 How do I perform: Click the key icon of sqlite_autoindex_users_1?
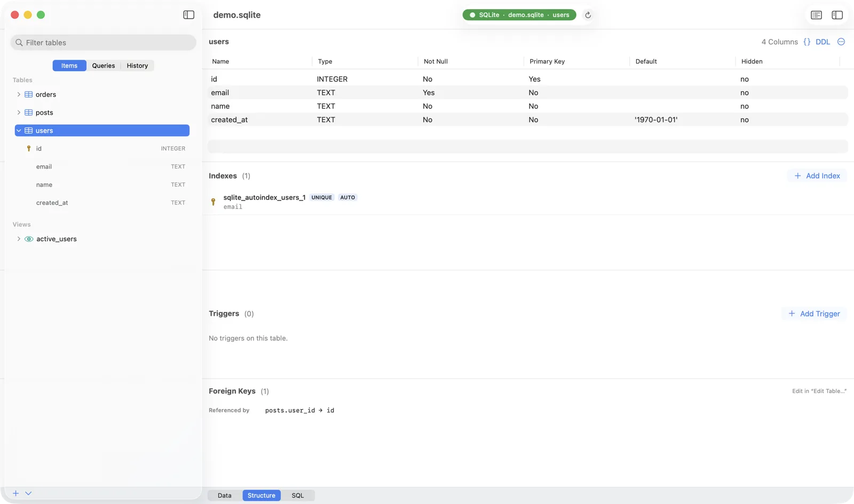[213, 202]
